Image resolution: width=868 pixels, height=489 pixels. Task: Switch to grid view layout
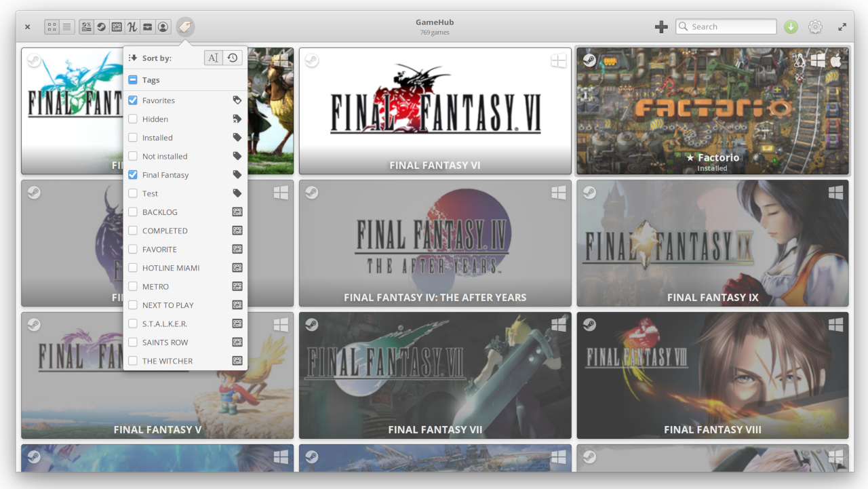click(52, 27)
